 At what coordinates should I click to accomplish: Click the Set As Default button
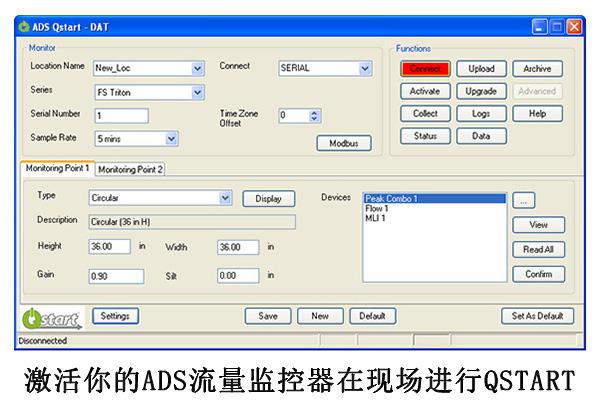(537, 316)
